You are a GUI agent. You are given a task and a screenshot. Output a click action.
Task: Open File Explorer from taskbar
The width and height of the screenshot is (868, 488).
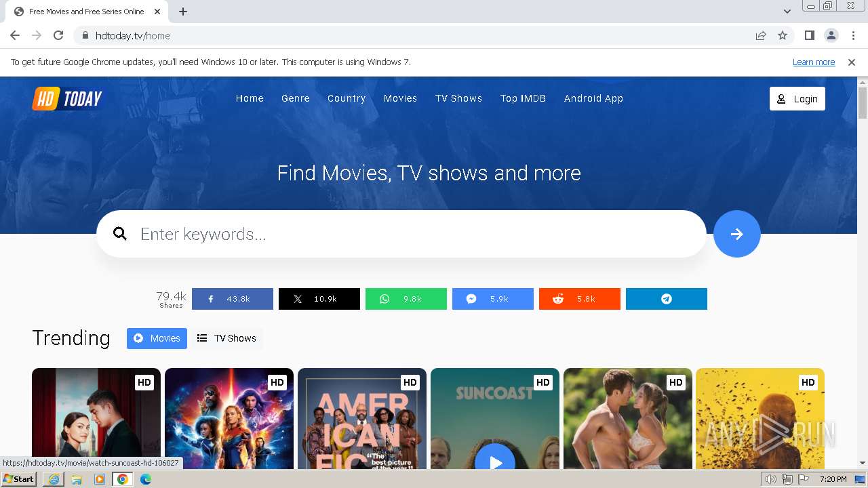77,479
